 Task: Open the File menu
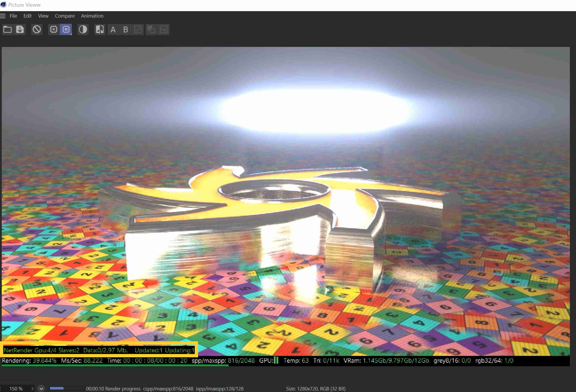pyautogui.click(x=13, y=16)
